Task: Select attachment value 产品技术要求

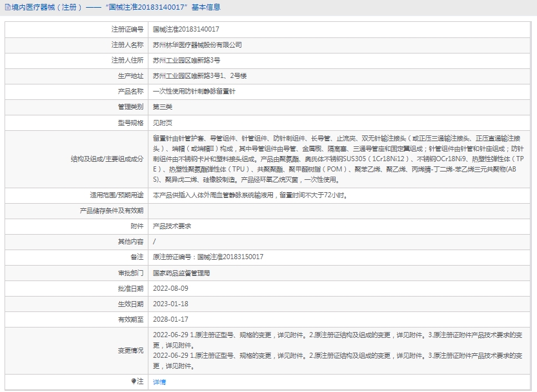Action: tap(172, 226)
